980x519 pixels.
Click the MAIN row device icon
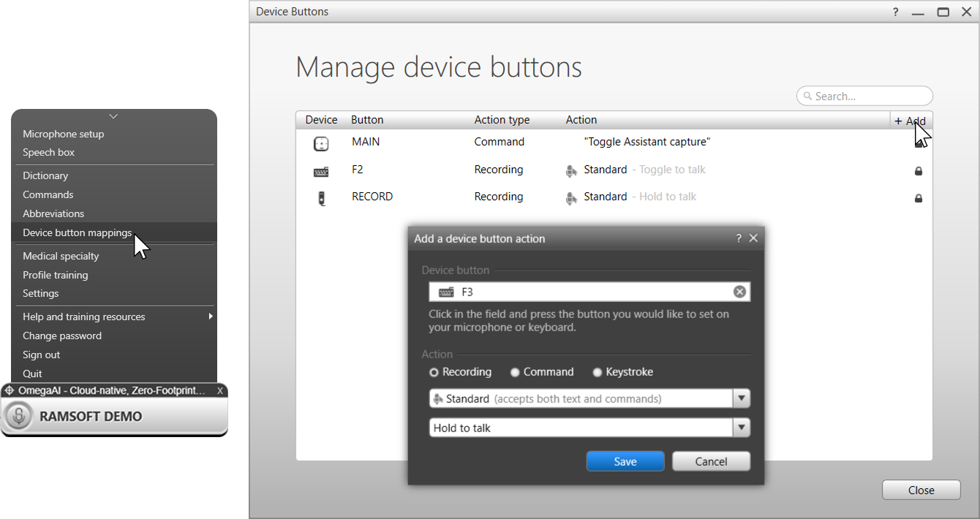[x=320, y=144]
